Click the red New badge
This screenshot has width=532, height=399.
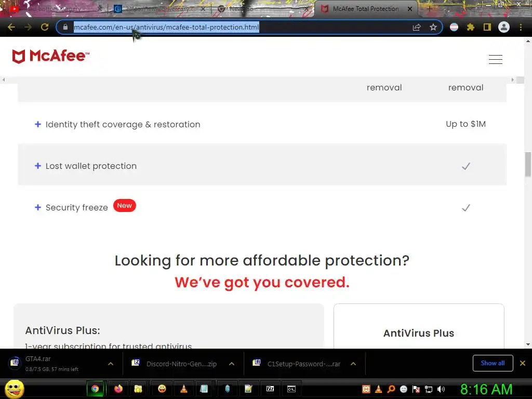125,206
